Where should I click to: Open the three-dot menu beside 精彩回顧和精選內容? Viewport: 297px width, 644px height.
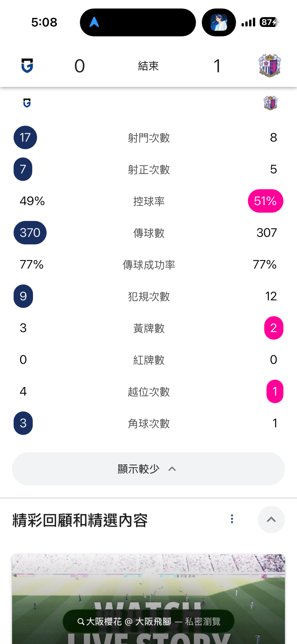point(232,519)
